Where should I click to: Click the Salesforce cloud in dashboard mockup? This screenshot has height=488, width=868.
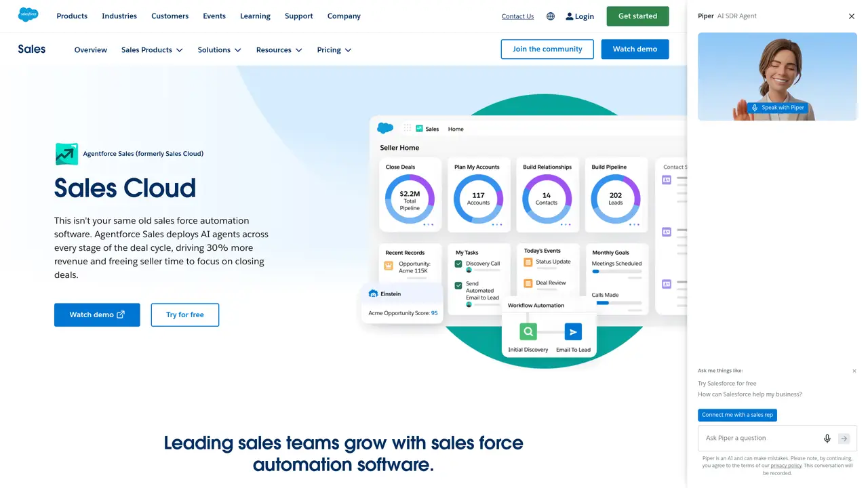tap(385, 128)
